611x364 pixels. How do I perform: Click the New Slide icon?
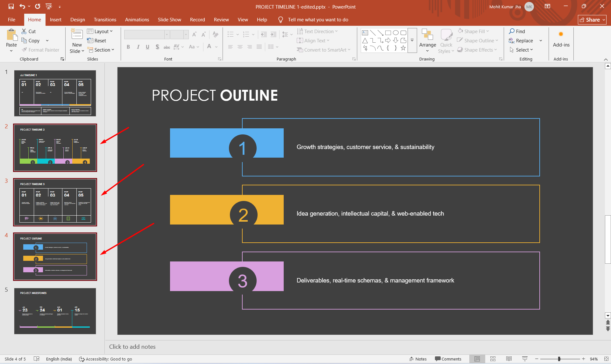77,34
